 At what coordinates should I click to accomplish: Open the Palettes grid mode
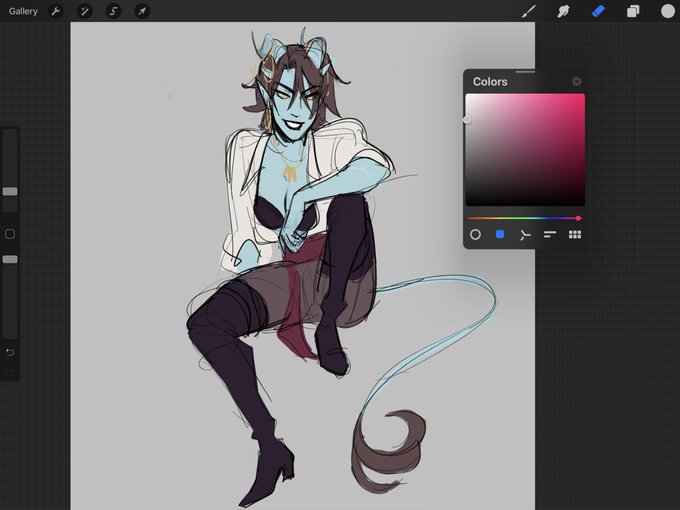click(x=575, y=235)
